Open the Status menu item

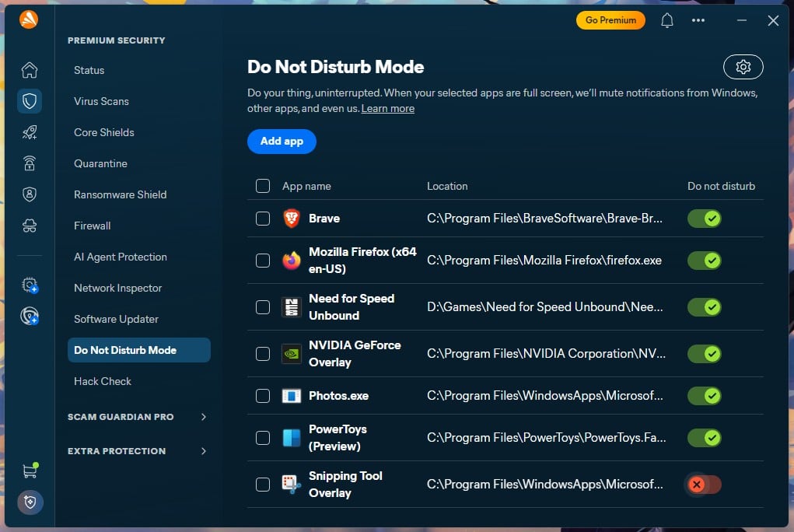(89, 71)
